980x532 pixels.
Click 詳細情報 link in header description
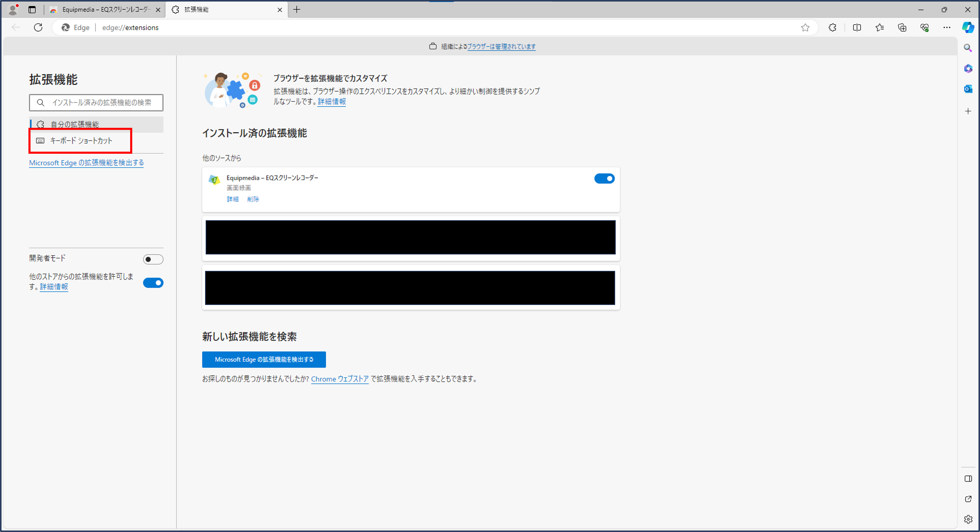(331, 102)
